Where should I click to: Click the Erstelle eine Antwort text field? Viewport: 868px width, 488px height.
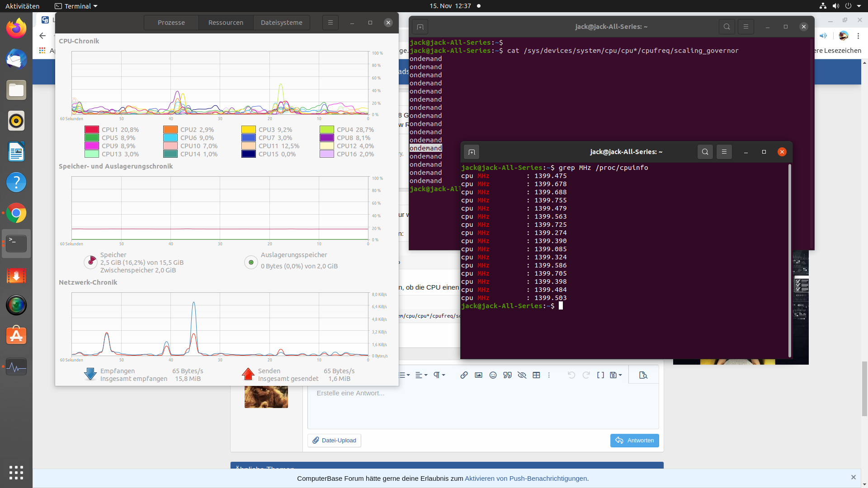[483, 407]
